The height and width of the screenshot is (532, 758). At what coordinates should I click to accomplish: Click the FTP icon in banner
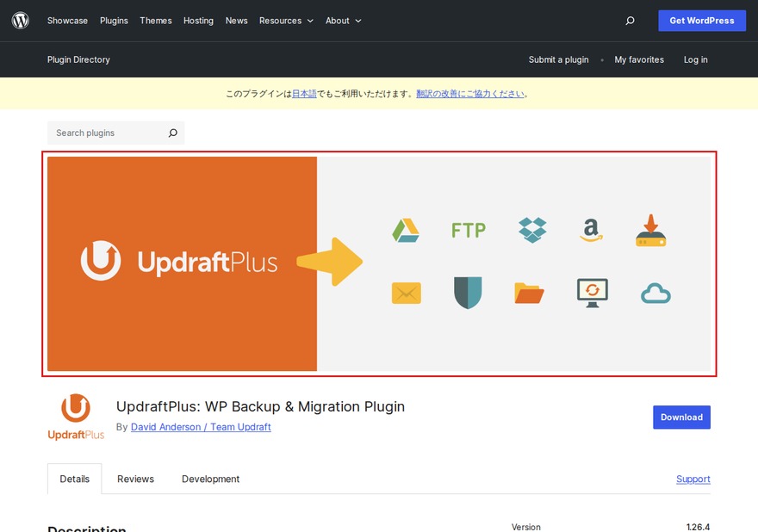click(468, 230)
